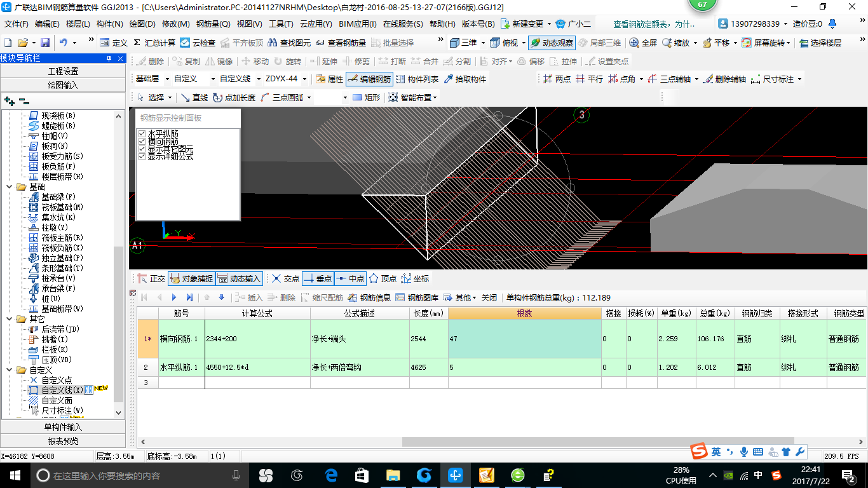The height and width of the screenshot is (488, 868).
Task: Open 文件(F) menu
Action: [x=17, y=24]
